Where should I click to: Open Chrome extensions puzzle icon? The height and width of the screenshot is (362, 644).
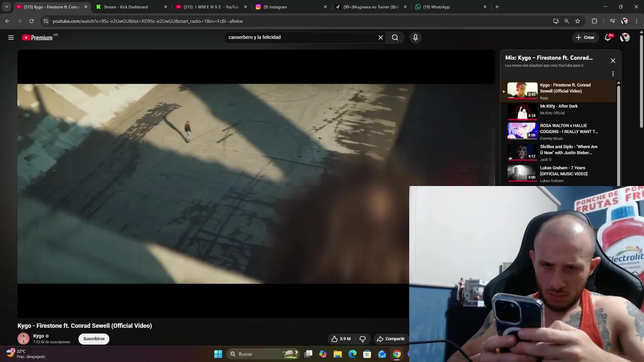(594, 21)
